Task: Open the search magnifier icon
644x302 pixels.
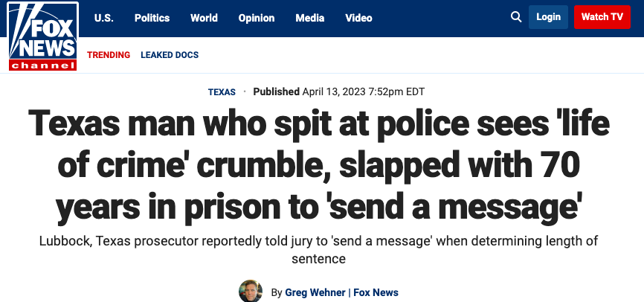Action: tap(516, 17)
